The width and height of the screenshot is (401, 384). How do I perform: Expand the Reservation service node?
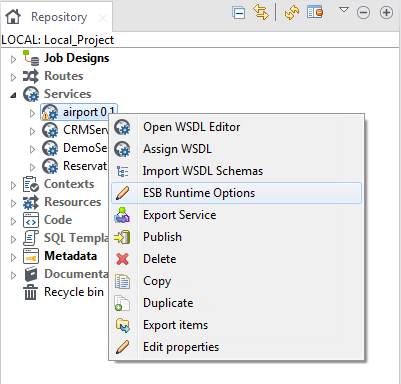(32, 167)
